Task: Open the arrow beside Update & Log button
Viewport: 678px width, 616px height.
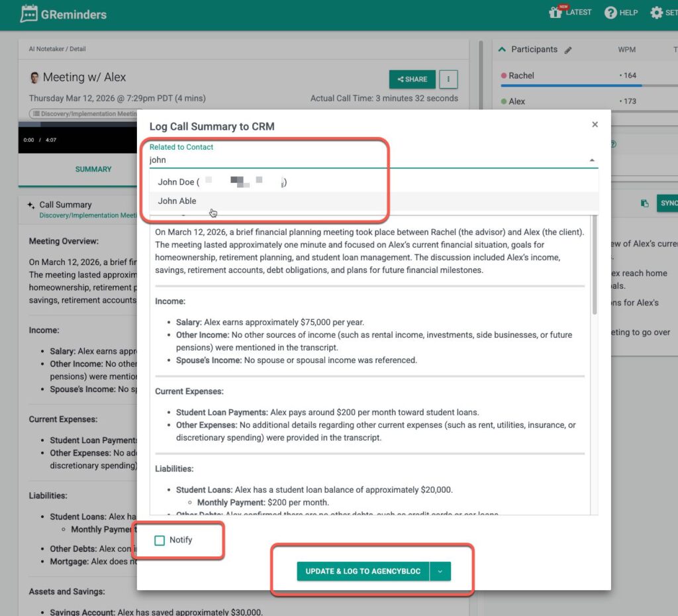Action: point(440,571)
